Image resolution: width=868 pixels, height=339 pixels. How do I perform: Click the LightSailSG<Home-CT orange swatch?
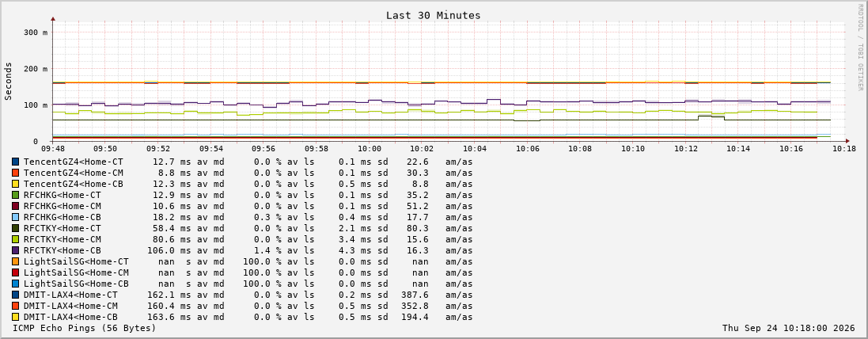click(x=16, y=261)
